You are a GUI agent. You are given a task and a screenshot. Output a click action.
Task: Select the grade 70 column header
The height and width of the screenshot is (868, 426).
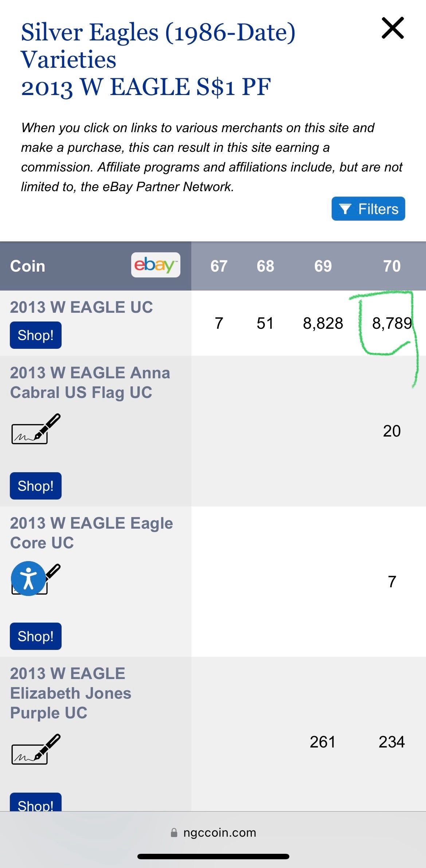point(392,266)
